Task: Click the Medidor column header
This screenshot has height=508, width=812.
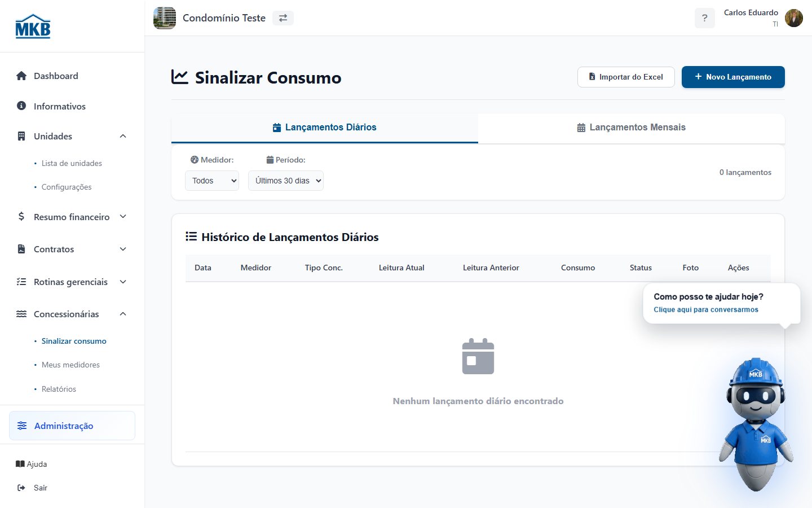Action: click(256, 268)
